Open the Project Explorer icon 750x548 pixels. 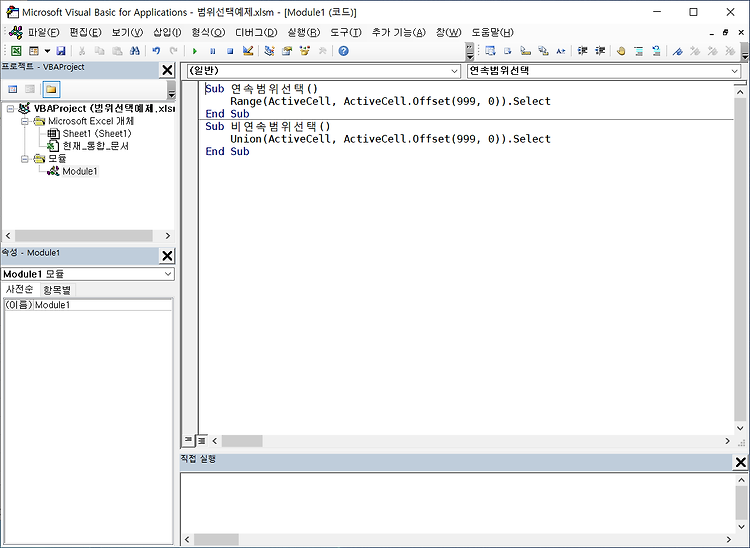pos(269,51)
